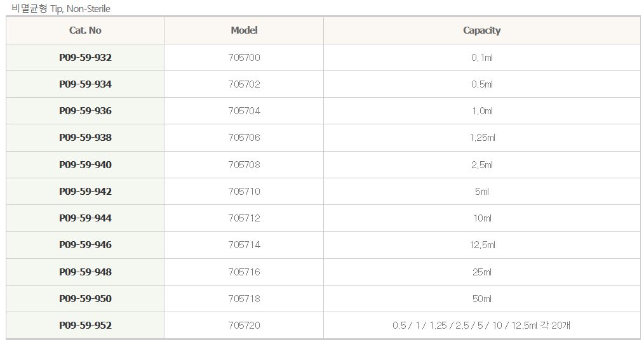Image resolution: width=644 pixels, height=349 pixels.
Task: Click the Capacity column header
Action: point(481,30)
